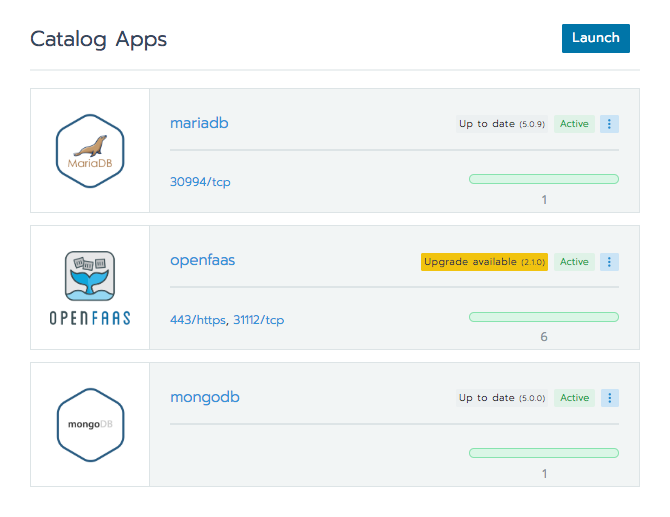
Task: Click the OpenFaaS whale logo icon
Action: click(x=90, y=288)
